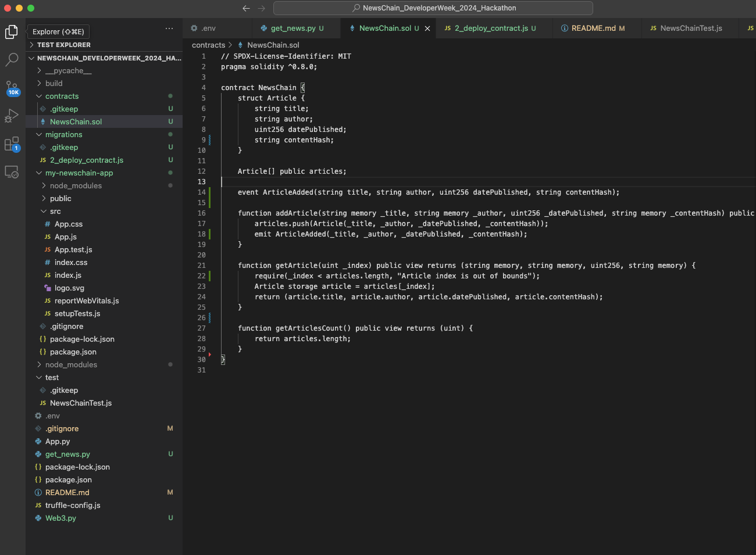Open the Search view icon
This screenshot has height=555, width=756.
point(12,60)
